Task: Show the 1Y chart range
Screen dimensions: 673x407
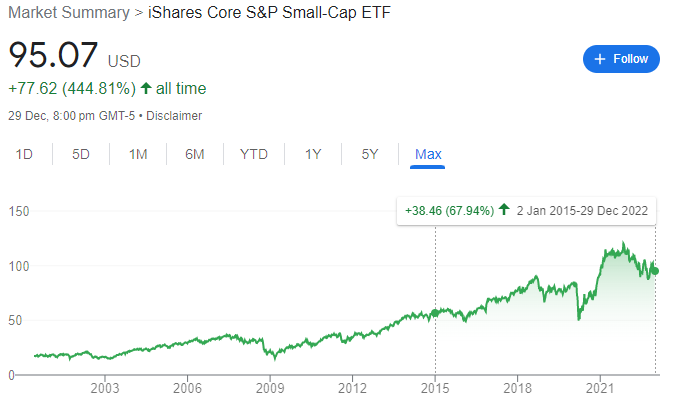Action: pos(313,154)
